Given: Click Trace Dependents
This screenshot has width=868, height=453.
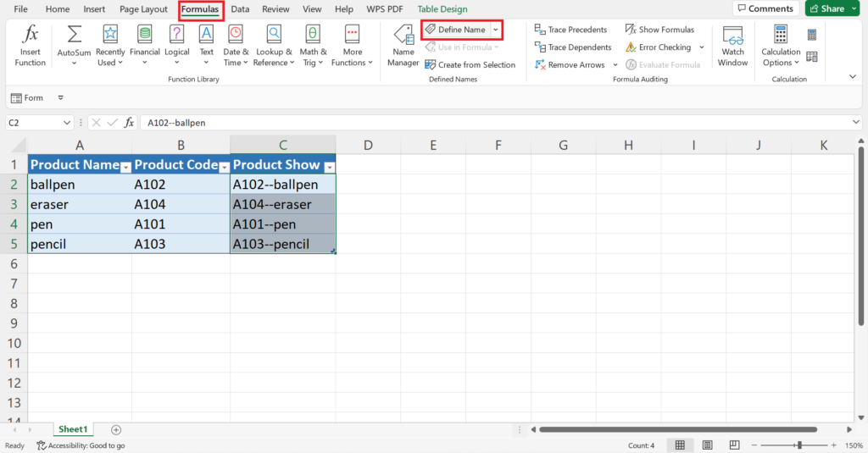Looking at the screenshot, I should (573, 47).
